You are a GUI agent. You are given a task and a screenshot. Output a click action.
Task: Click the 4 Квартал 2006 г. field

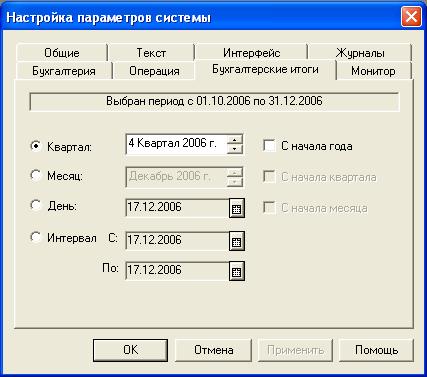(x=176, y=144)
